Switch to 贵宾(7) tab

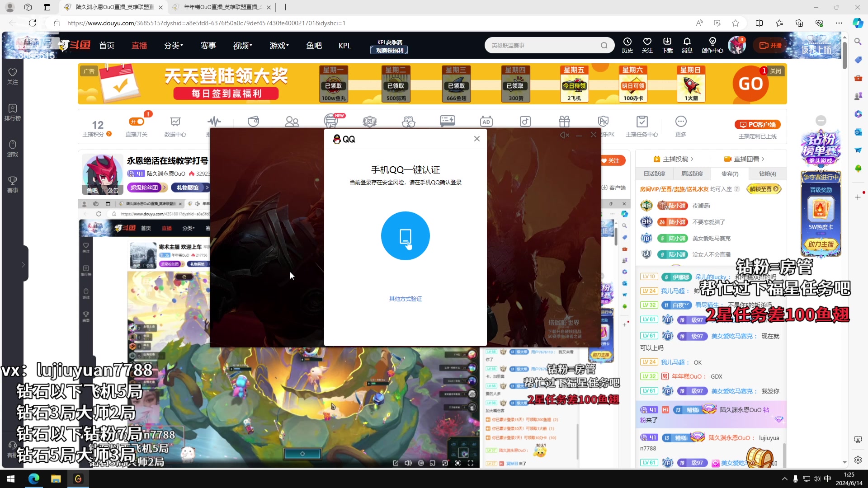(730, 174)
